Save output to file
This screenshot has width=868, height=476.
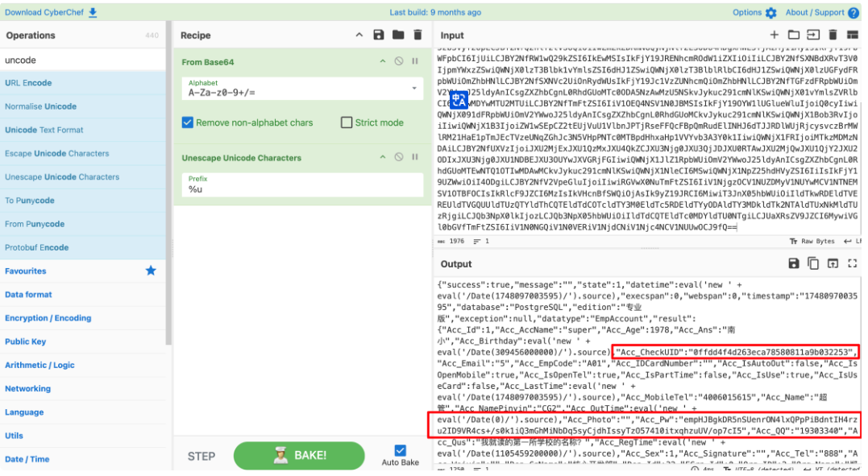(794, 263)
